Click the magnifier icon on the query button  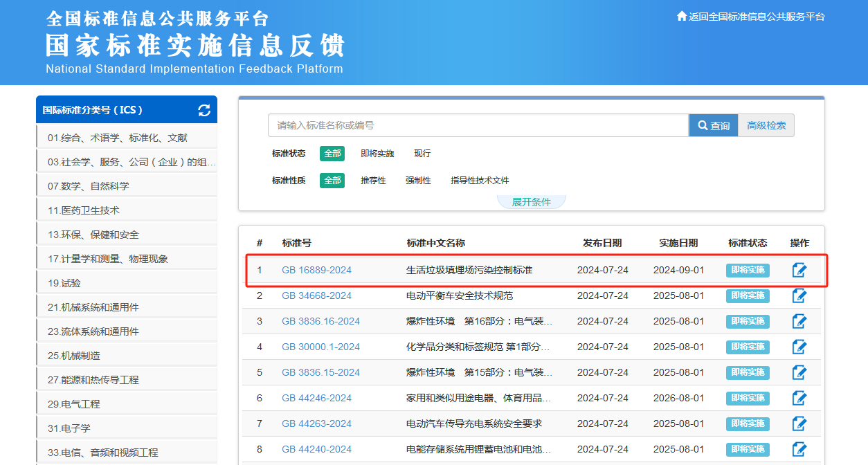coord(703,125)
